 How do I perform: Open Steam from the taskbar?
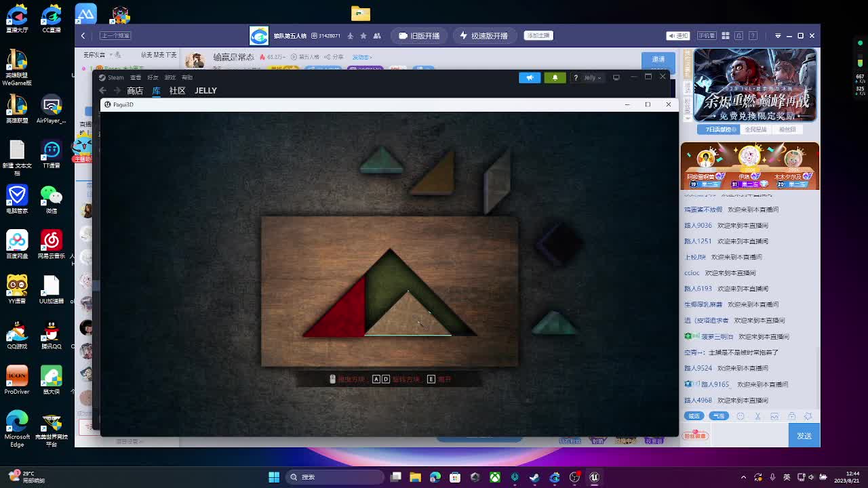[x=534, y=477]
